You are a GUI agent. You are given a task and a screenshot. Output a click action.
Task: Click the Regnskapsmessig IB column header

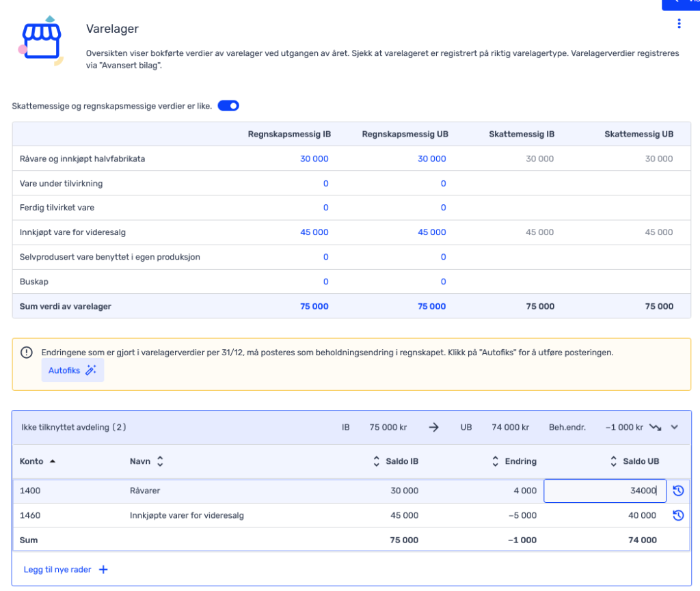[289, 135]
